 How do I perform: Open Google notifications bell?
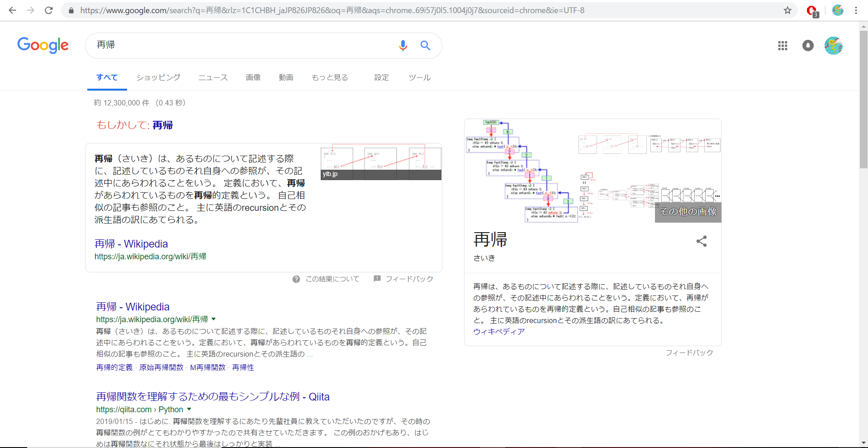(808, 45)
